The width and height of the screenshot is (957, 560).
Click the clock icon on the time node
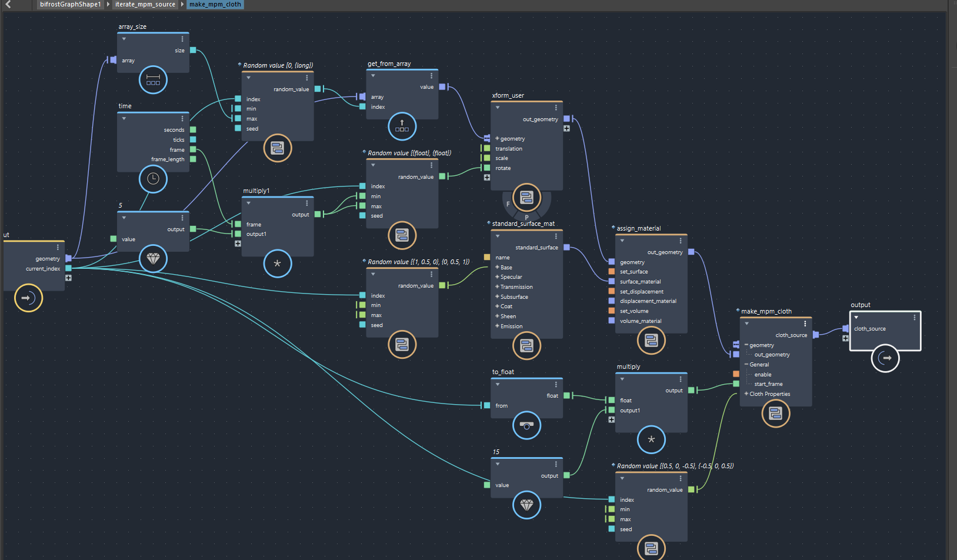pyautogui.click(x=153, y=179)
